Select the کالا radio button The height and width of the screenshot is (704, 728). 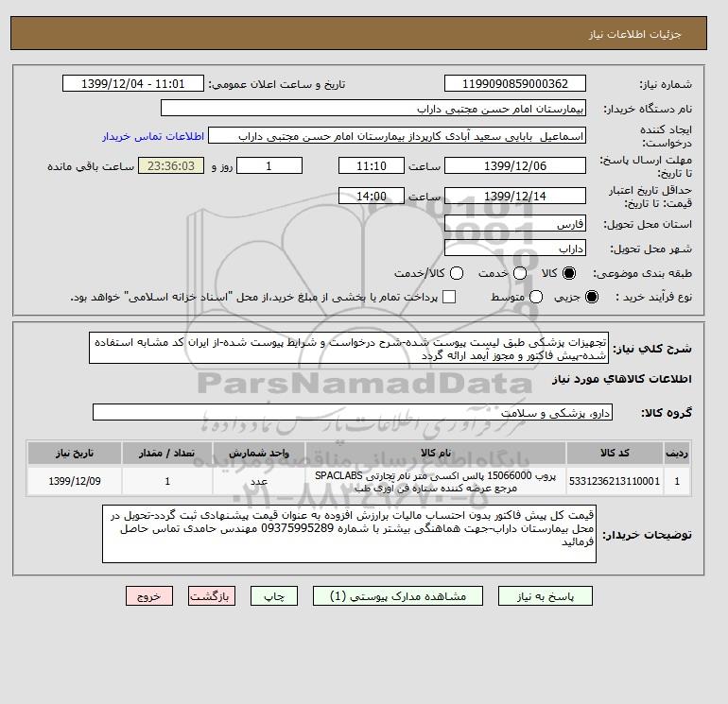pos(569,273)
